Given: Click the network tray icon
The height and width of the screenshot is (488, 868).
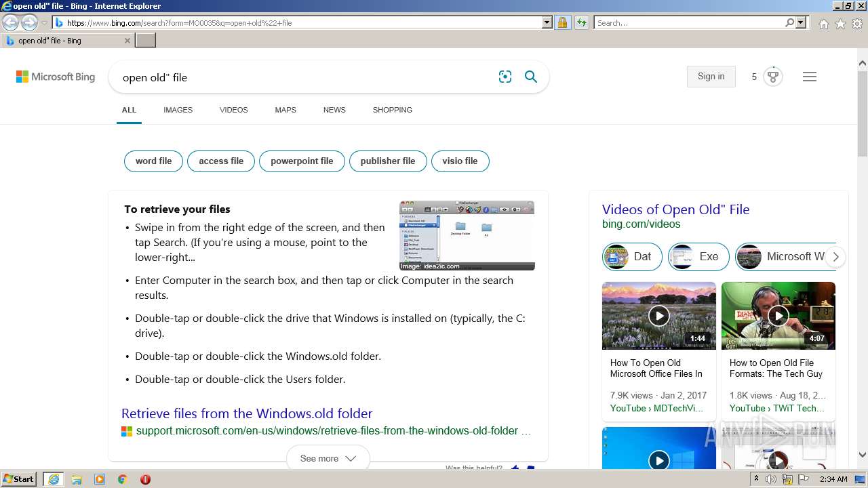Looking at the screenshot, I should [787, 479].
